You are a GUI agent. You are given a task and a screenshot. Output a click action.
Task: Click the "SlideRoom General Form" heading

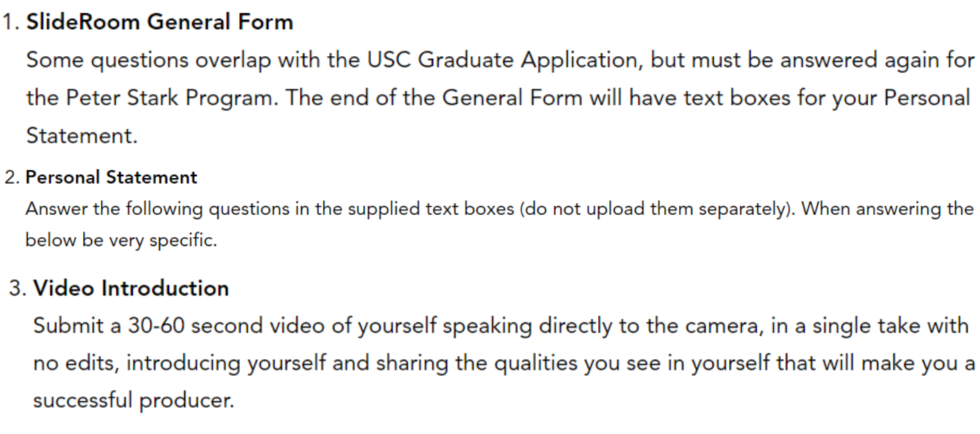point(159,22)
